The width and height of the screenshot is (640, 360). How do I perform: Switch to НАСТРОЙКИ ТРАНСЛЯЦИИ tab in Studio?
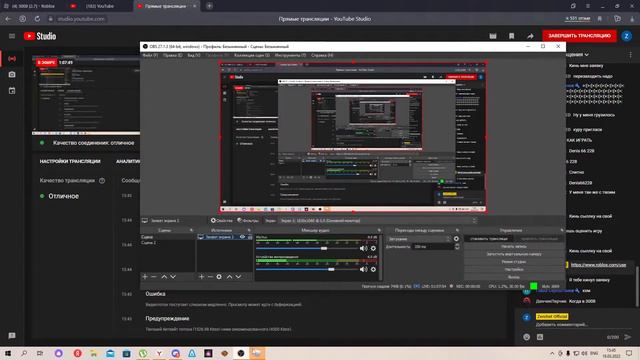[70, 161]
